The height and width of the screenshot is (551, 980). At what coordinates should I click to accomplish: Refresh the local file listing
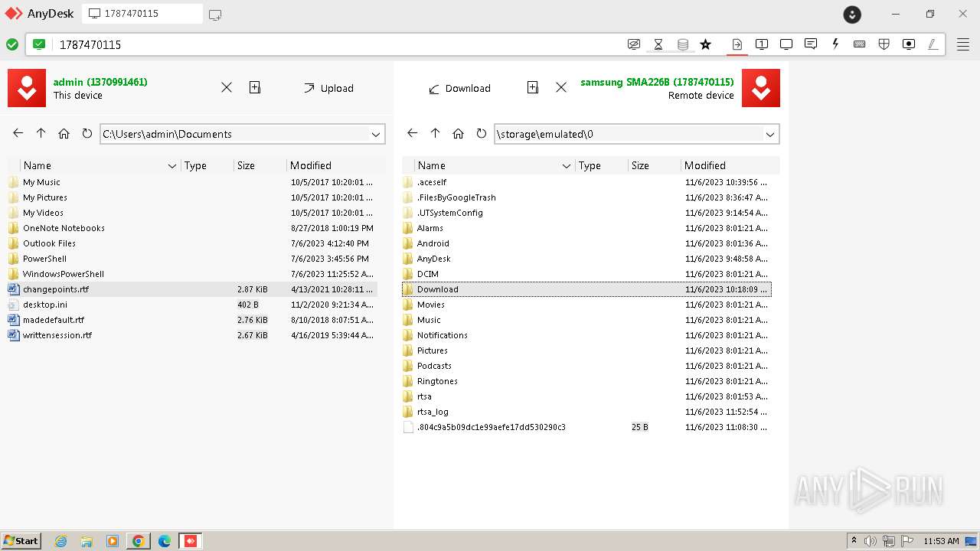coord(87,133)
